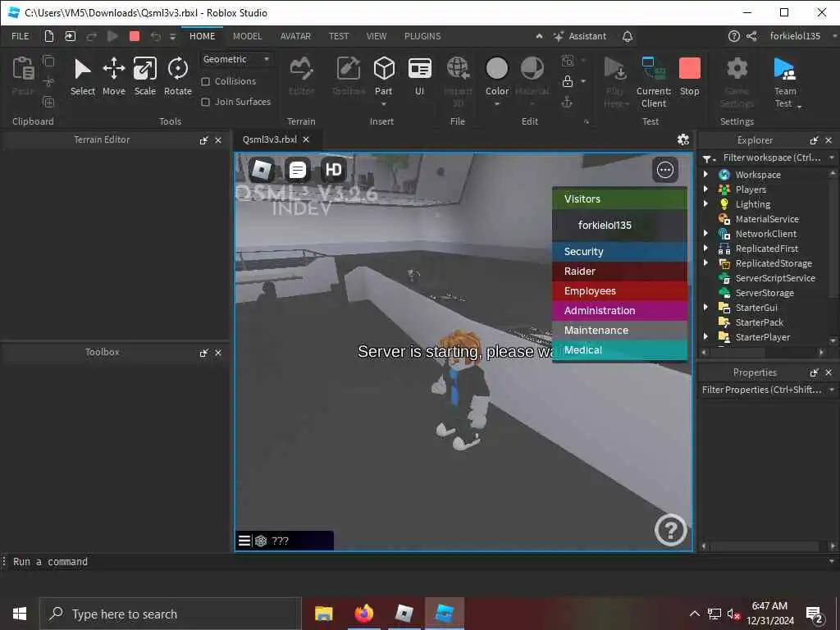The height and width of the screenshot is (630, 840).
Task: Open the hamburger menu at viewport bottom
Action: coord(244,541)
